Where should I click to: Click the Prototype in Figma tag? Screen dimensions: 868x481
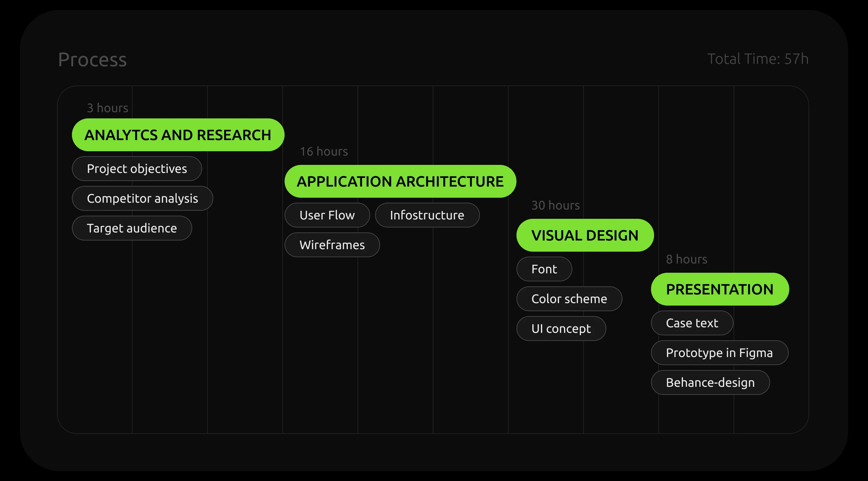[x=719, y=353]
